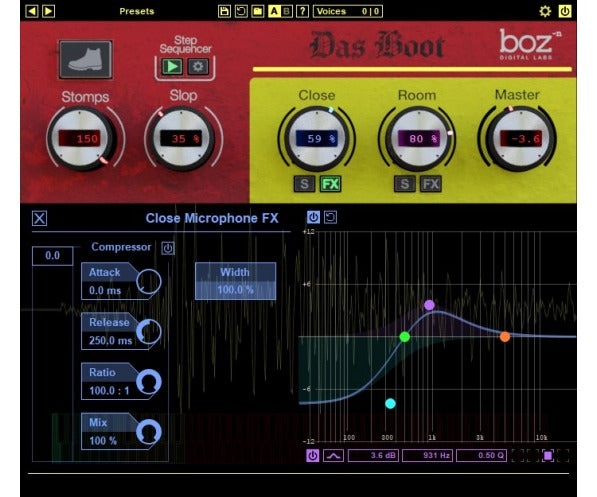The width and height of the screenshot is (597, 497).
Task: Switch to the A comparison state
Action: (274, 11)
